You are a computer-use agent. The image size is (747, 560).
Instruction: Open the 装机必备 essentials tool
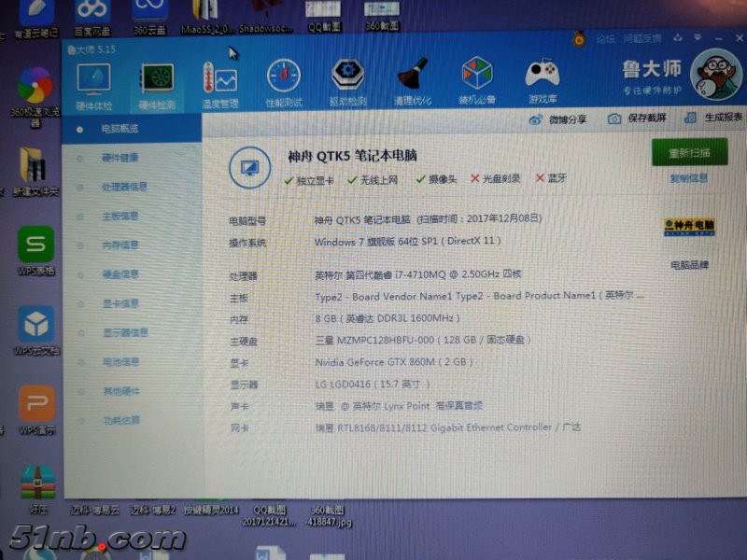point(477,81)
